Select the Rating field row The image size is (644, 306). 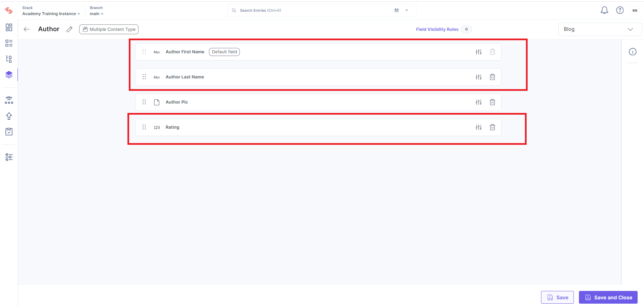318,127
